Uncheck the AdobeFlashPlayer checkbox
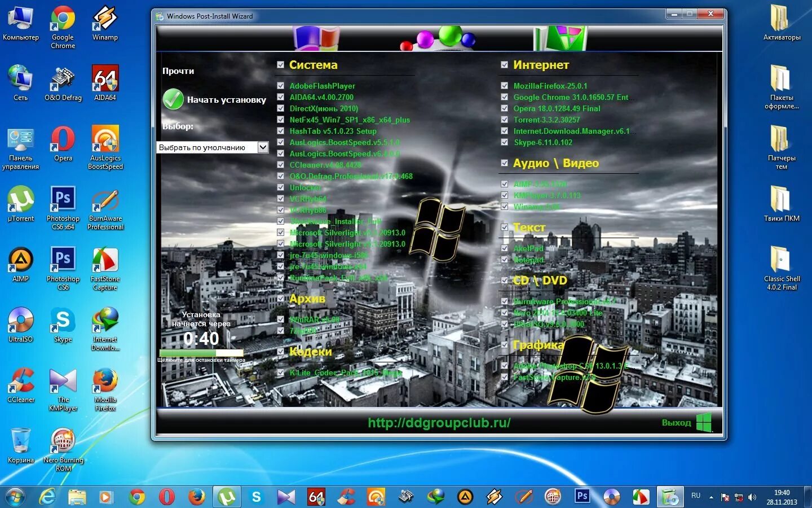812x508 pixels. [280, 86]
